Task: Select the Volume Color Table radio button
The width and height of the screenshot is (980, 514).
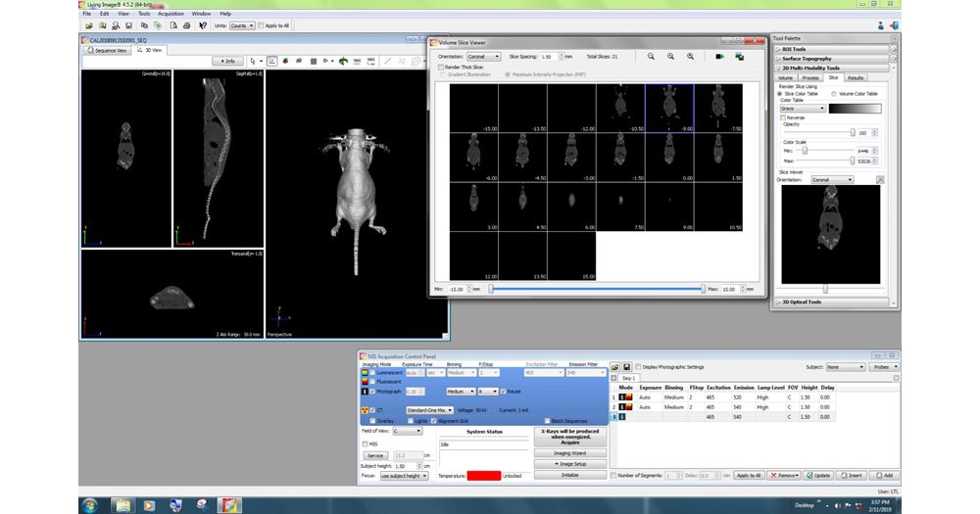Action: coord(834,93)
